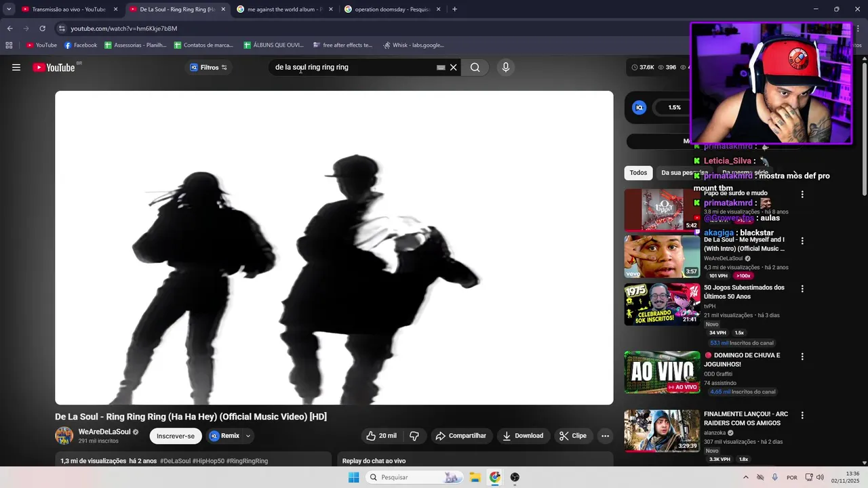Open the tab search dropdown arrow

[9, 9]
